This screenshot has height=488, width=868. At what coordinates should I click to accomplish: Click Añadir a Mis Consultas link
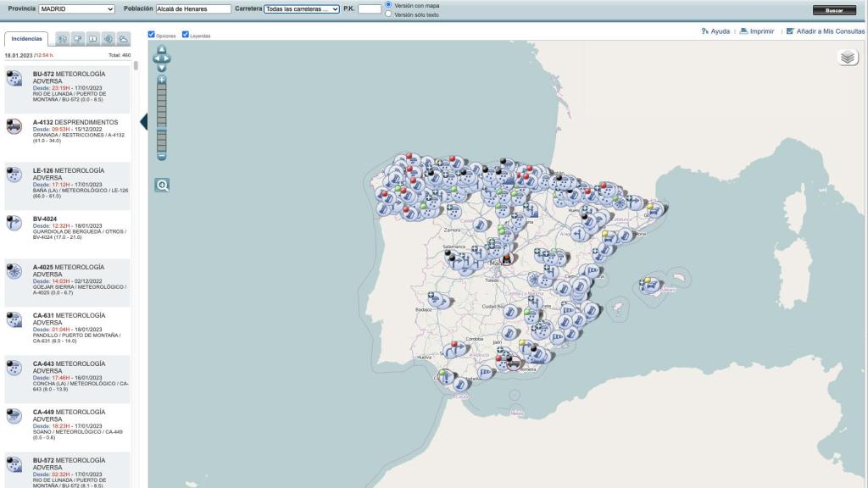826,31
